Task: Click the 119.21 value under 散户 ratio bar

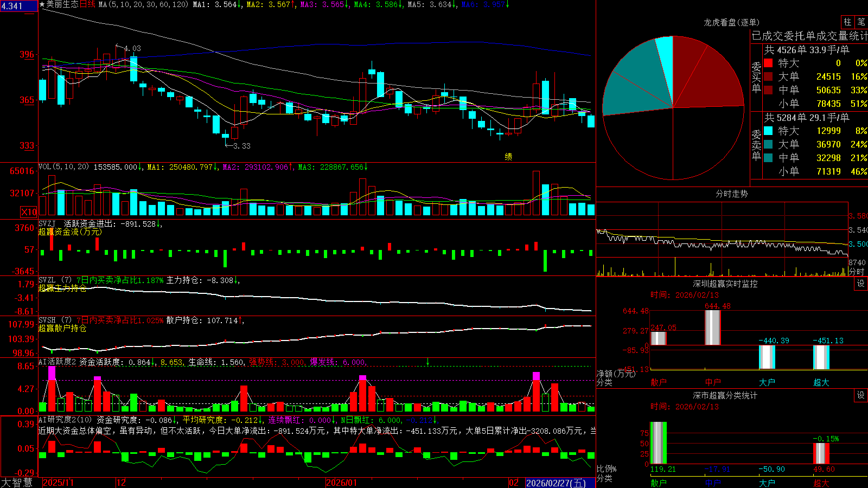Action: coord(663,469)
